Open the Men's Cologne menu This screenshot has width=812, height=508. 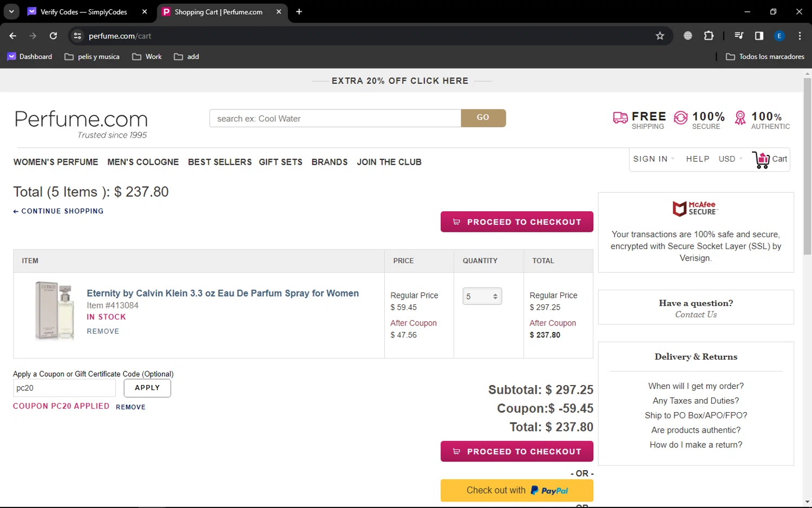[143, 162]
